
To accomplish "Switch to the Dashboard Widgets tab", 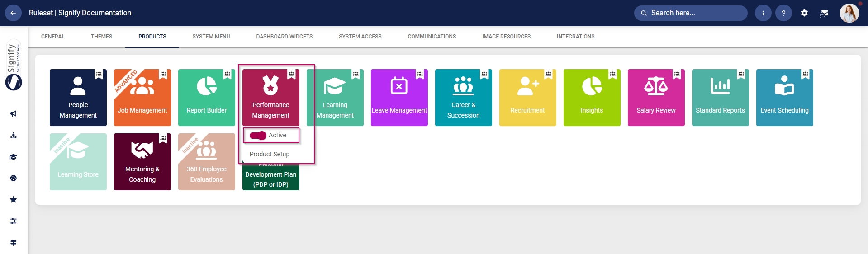I will pos(285,37).
